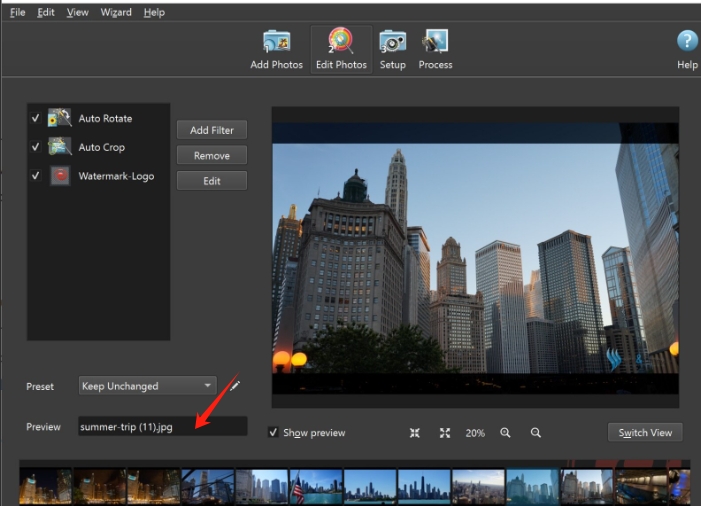Click the Add Filter button
The height and width of the screenshot is (506, 701).
pos(211,130)
